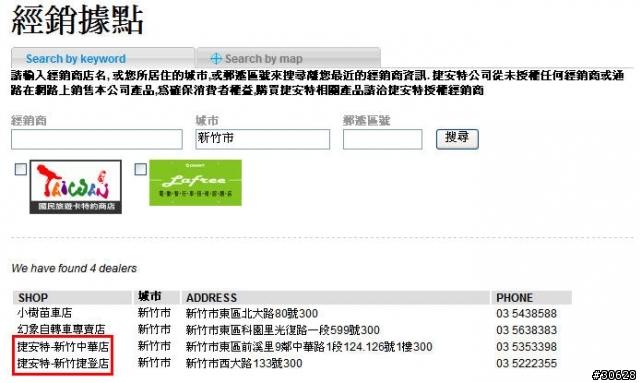
Task: Switch to the Search by map tab
Action: 289,58
